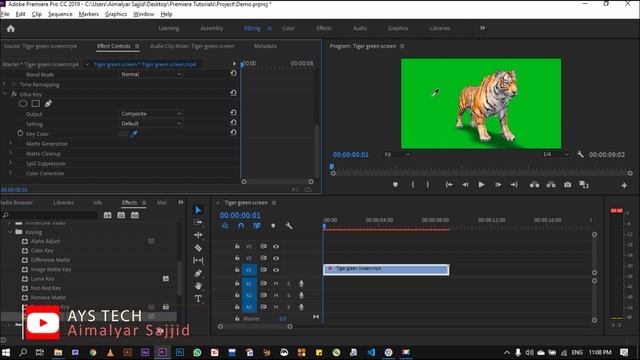Viewport: 640px width, 360px height.
Task: Open the Graphics menu
Action: (116, 14)
